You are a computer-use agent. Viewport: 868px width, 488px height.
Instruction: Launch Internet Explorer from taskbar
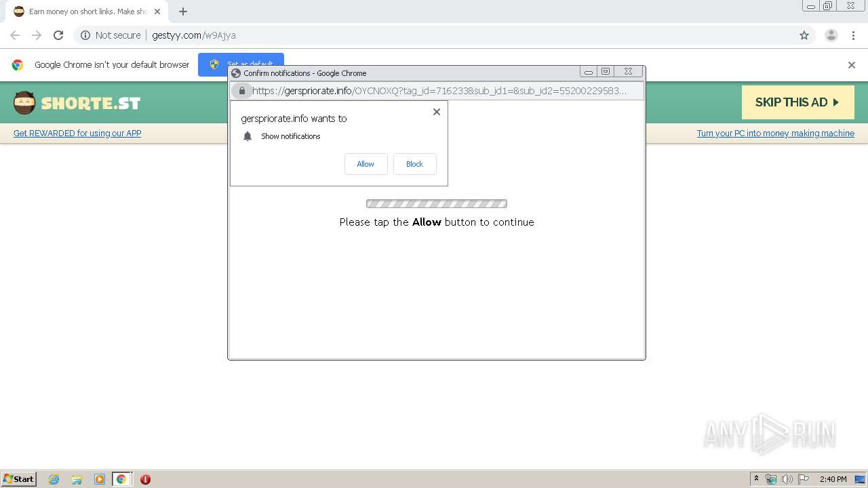coord(54,479)
